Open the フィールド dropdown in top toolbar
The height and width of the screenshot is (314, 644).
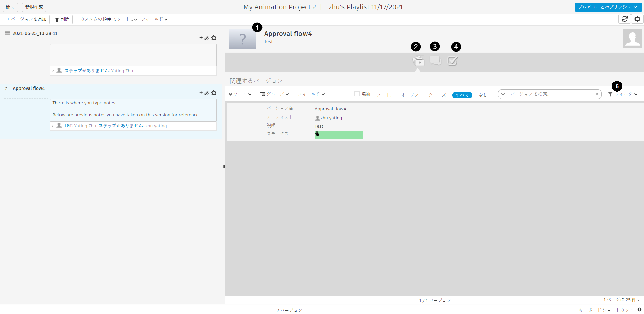154,19
